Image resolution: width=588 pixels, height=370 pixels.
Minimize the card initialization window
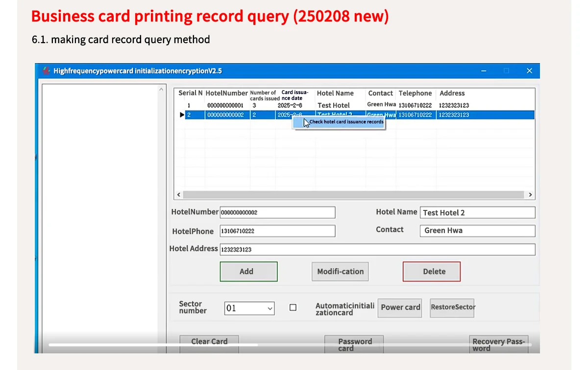[484, 71]
